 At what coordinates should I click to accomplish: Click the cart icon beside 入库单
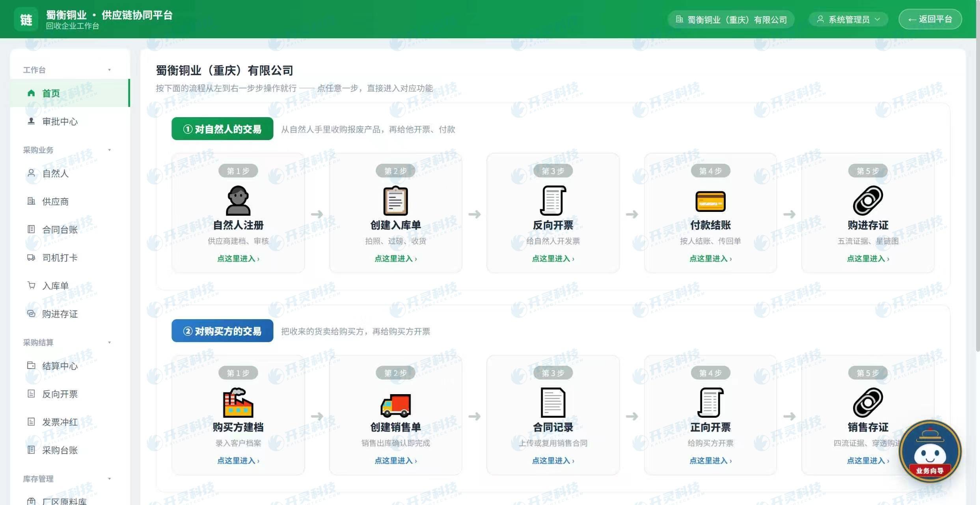coord(31,285)
